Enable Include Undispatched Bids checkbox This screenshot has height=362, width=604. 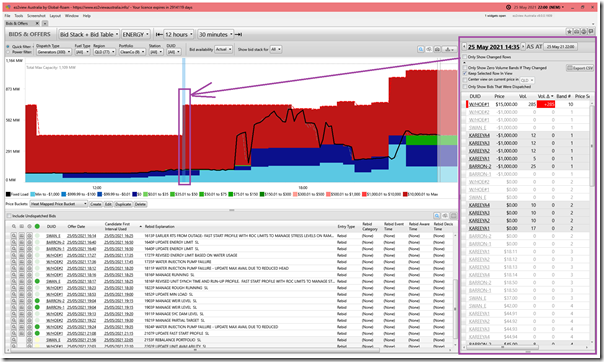pos(9,216)
